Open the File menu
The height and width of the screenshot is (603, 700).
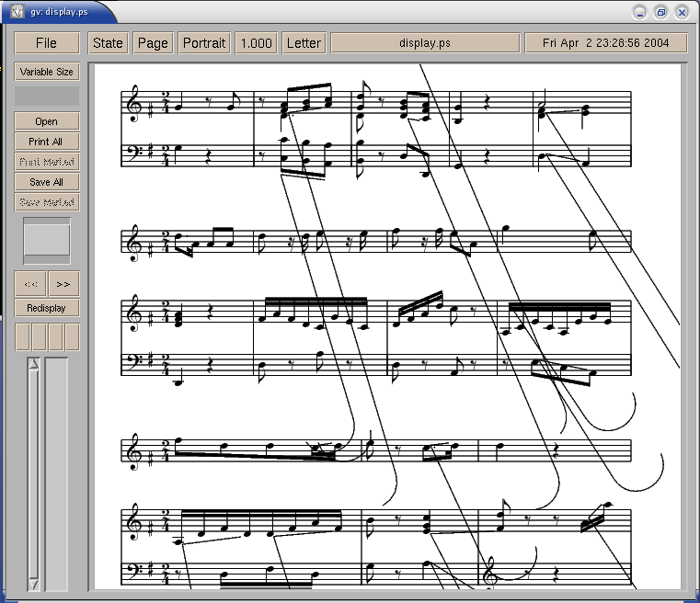[46, 43]
